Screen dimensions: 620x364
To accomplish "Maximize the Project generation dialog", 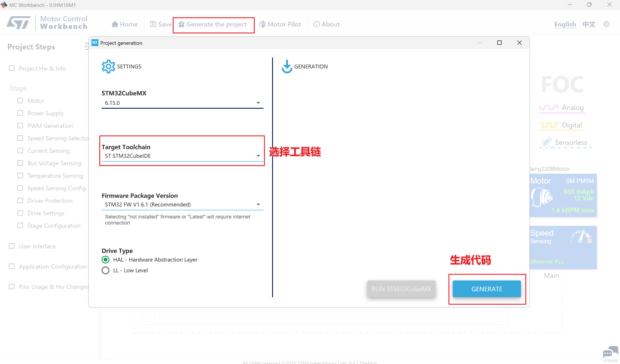I will tap(499, 43).
